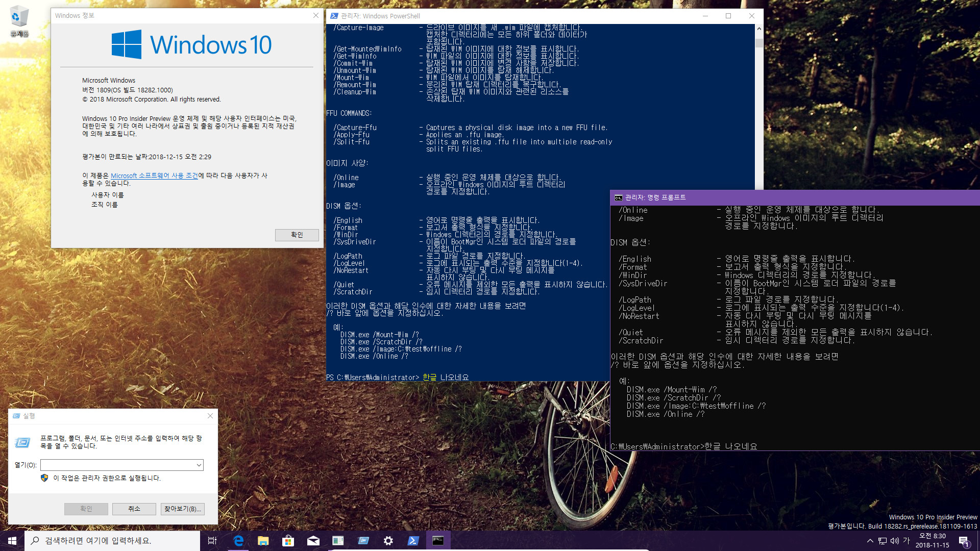Click the 열기 input field in Run dialog
The height and width of the screenshot is (551, 980).
[118, 465]
